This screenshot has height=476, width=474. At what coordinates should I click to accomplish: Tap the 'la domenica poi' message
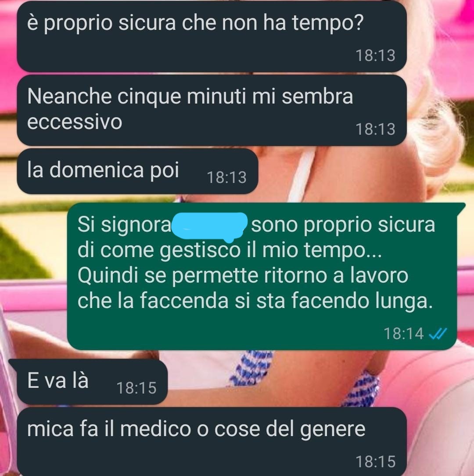pyautogui.click(x=137, y=171)
